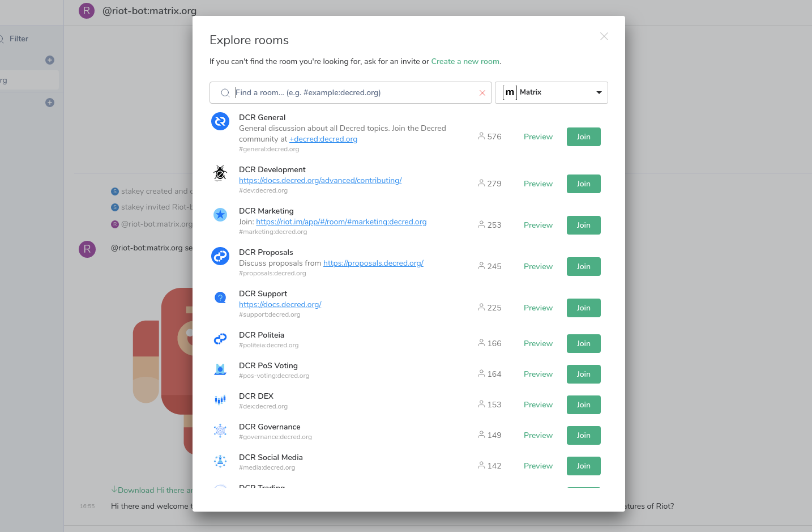Click the DCR DEX avatar icon

[x=220, y=400]
